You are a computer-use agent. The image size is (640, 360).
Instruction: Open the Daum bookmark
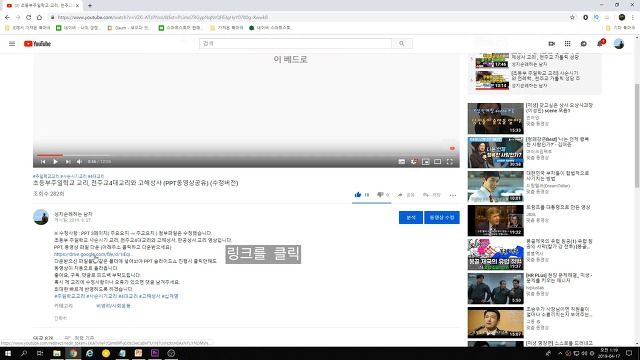tap(129, 28)
